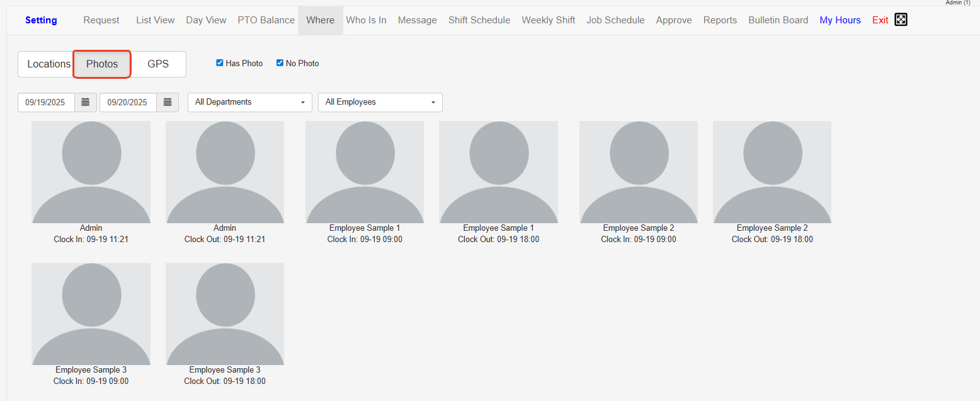The height and width of the screenshot is (401, 980).
Task: Click the red Exit link
Action: pos(880,20)
